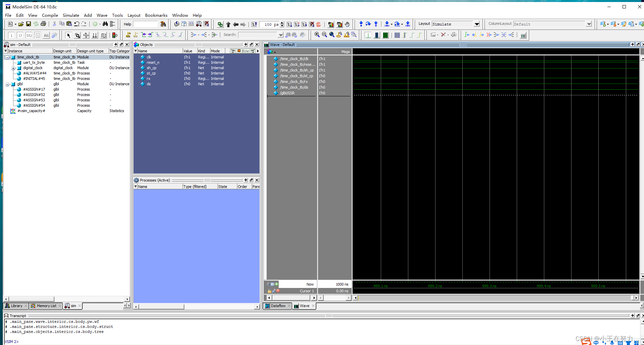The width and height of the screenshot is (644, 345).
Task: Click the Step Out blue up arrow
Action: [376, 24]
